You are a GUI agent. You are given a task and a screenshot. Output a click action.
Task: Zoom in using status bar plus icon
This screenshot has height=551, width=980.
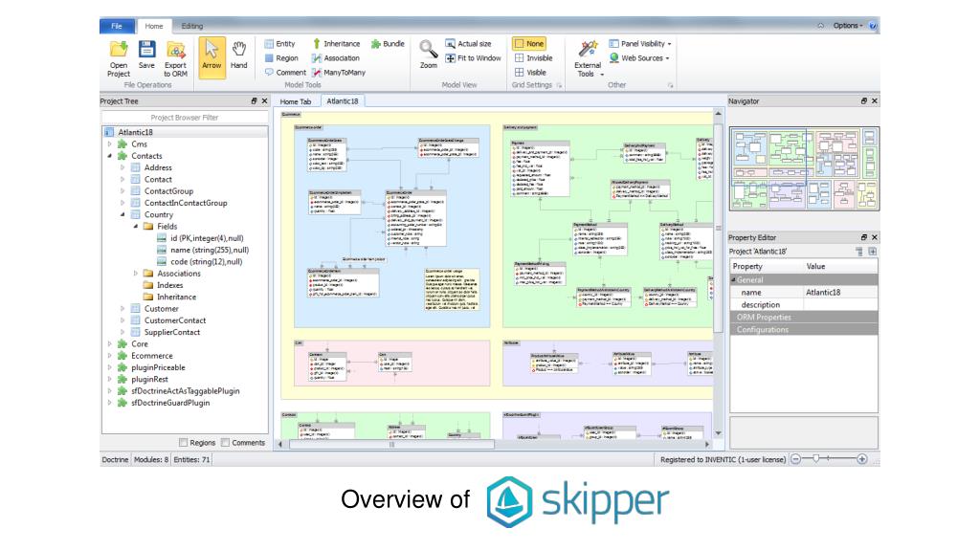click(862, 459)
